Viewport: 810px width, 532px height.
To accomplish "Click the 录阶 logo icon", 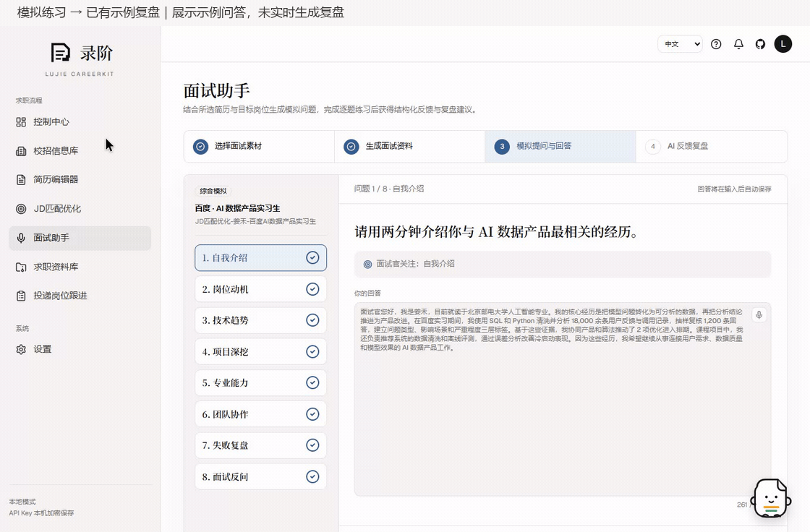I will pyautogui.click(x=61, y=53).
